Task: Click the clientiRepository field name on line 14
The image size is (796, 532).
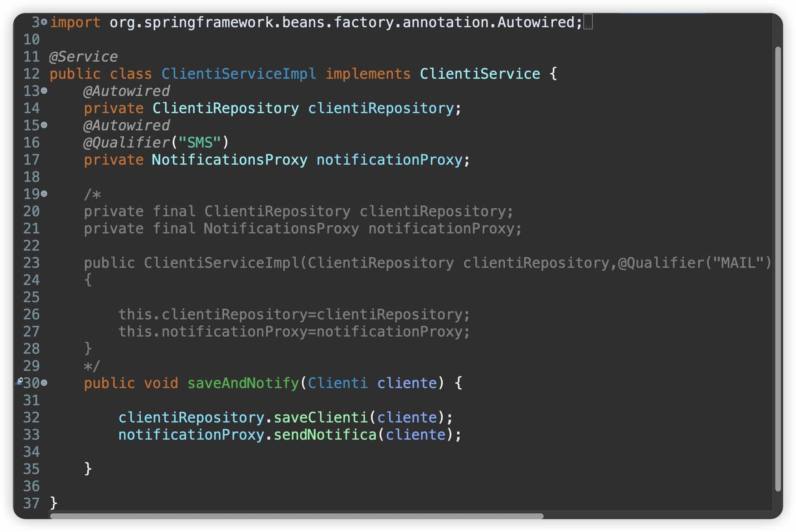Action: tap(381, 108)
